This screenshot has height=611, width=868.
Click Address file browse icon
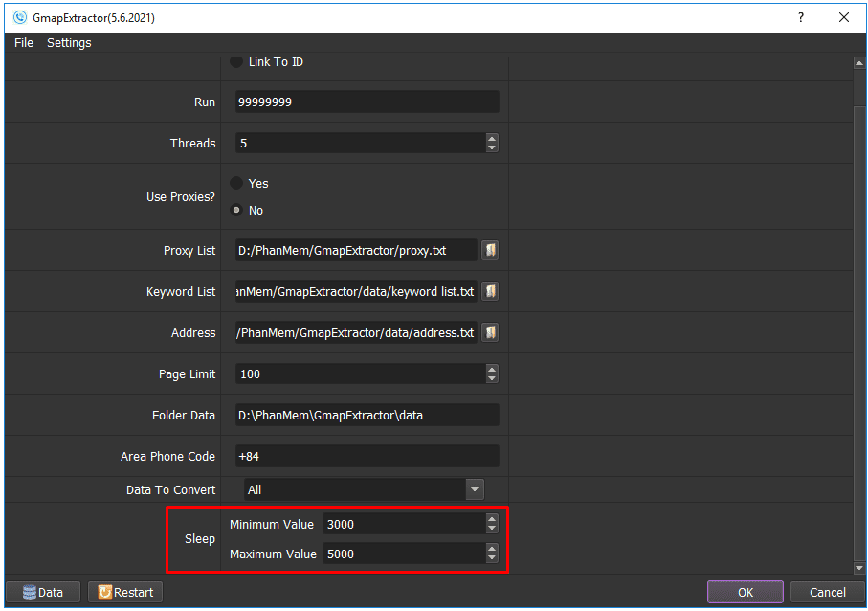[x=490, y=332]
